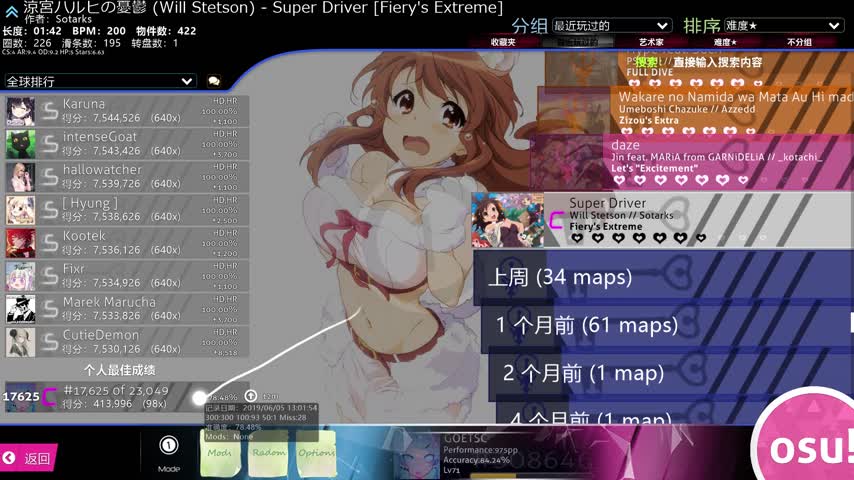Viewport: 854px width, 480px height.
Task: Open Fixr's score 7,534,926 entry
Action: coord(126,276)
